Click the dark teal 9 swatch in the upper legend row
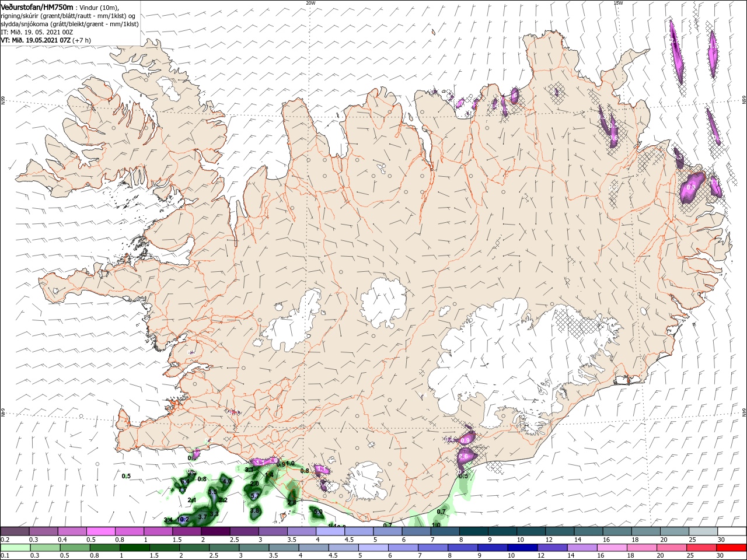 [x=502, y=531]
